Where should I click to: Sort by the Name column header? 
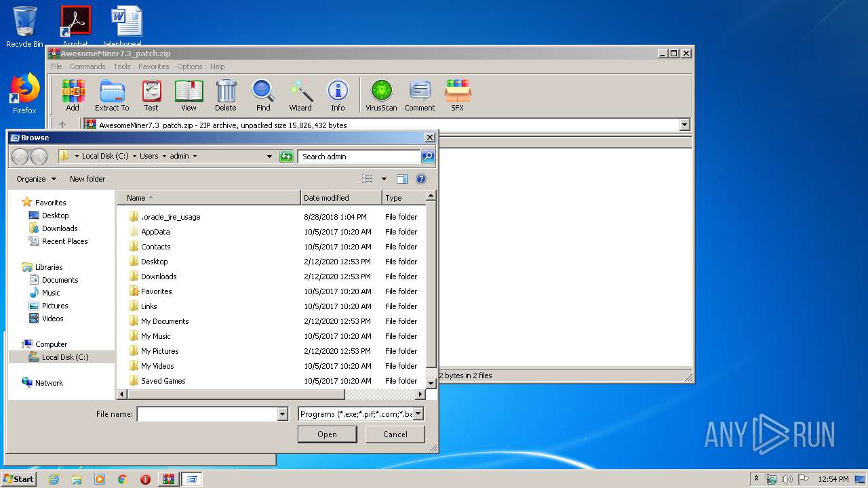tap(209, 198)
